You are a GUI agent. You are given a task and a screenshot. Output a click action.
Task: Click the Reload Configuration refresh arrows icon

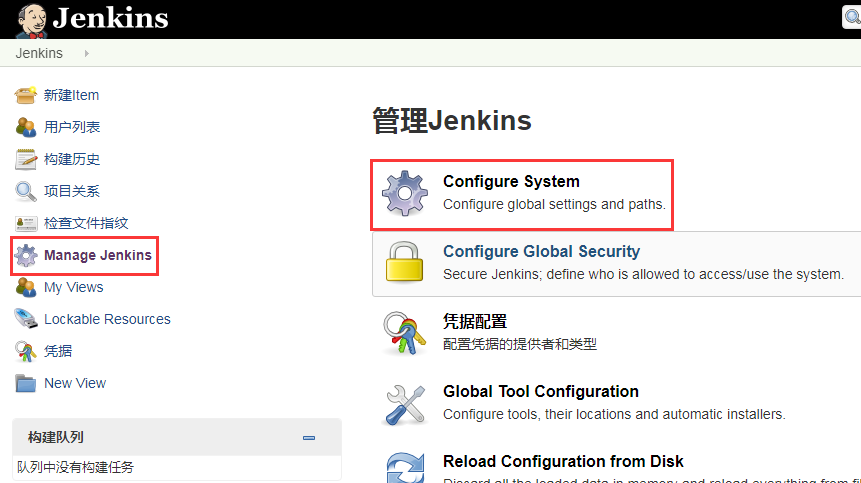click(405, 468)
